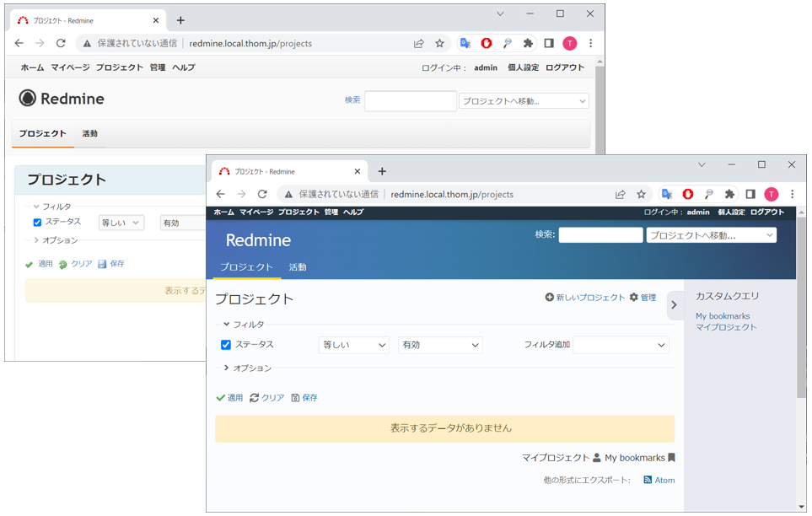This screenshot has width=812, height=516.
Task: Open ホーム menu in back window
Action: [x=32, y=67]
